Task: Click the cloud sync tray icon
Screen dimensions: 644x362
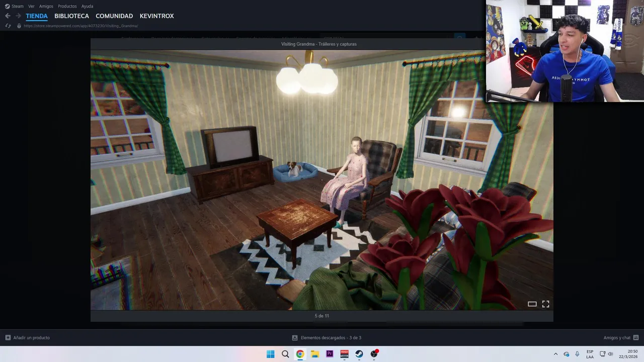Action: (567, 354)
